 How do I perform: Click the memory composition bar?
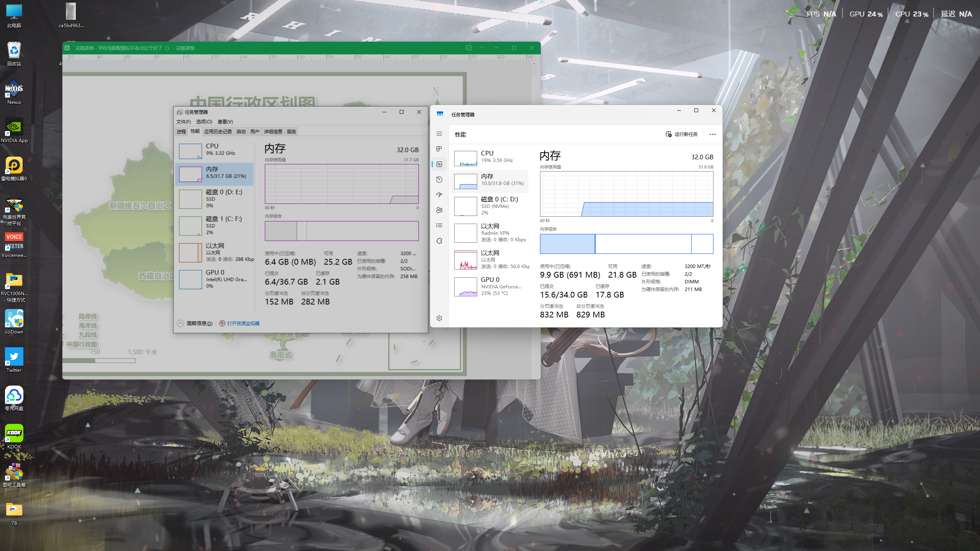tap(626, 244)
